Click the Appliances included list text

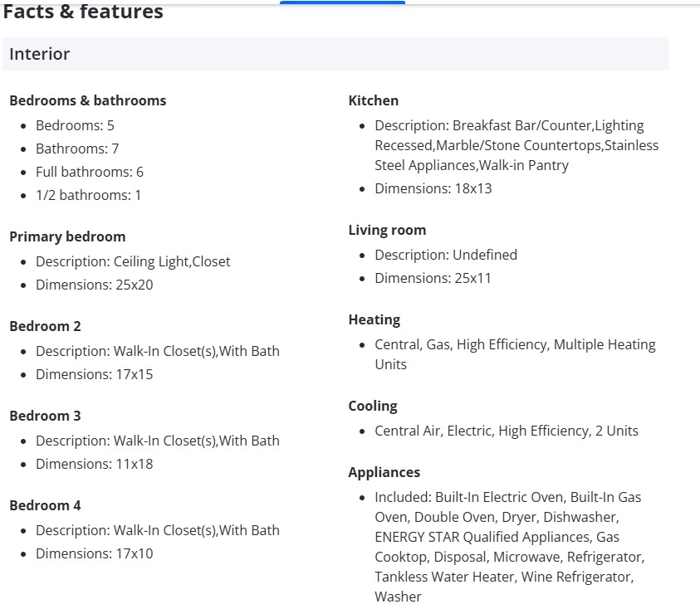[x=508, y=547]
